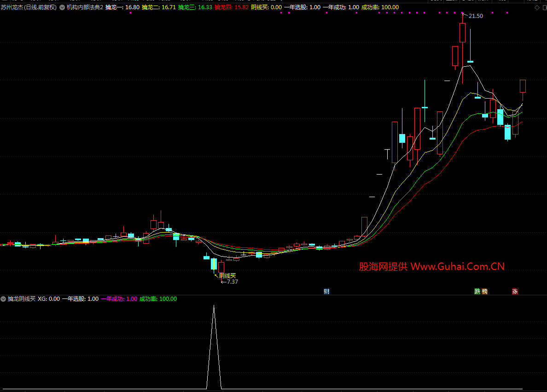
Task: Click 一年选股: 1.00 in main chart header
Action: pos(302,7)
